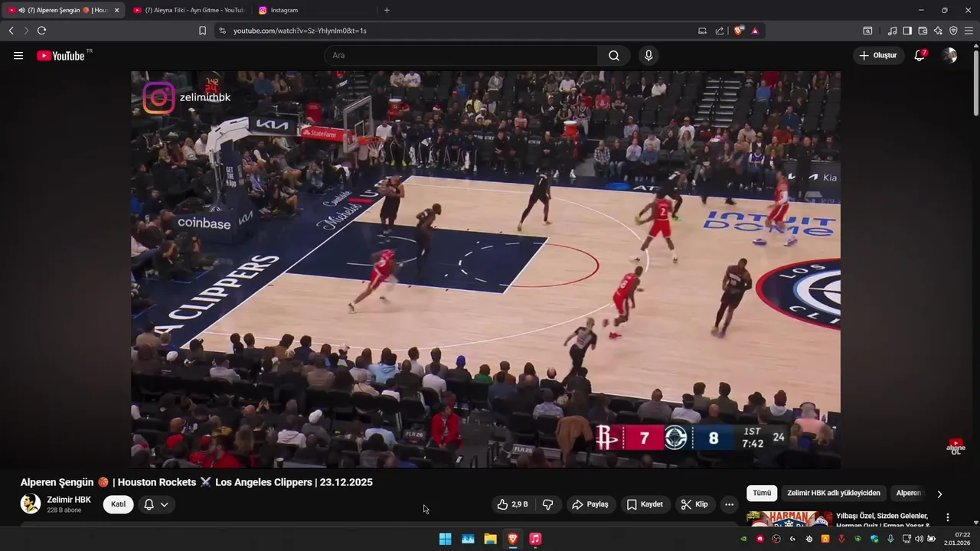Screen dimensions: 980x551
Task: Go back in browser history
Action: pyautogui.click(x=11, y=31)
